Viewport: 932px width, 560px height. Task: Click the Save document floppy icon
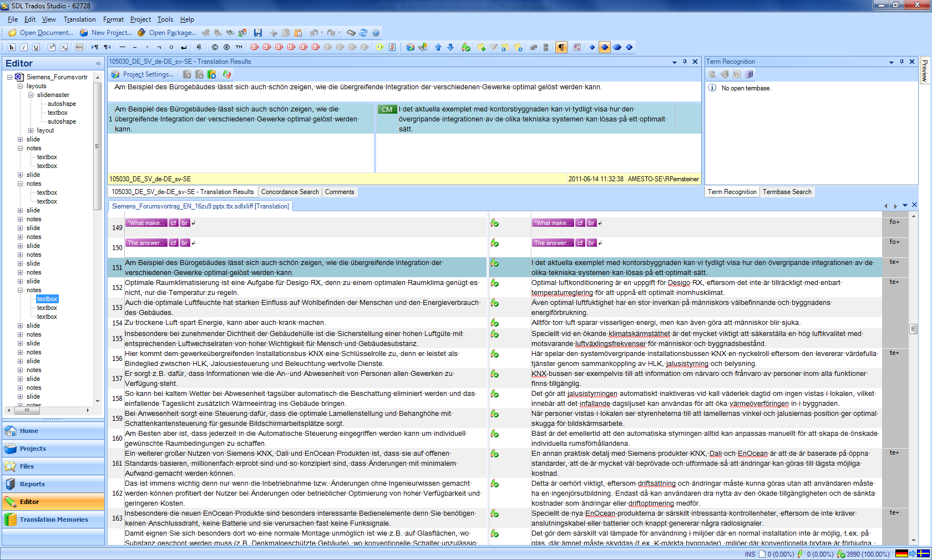point(258,33)
